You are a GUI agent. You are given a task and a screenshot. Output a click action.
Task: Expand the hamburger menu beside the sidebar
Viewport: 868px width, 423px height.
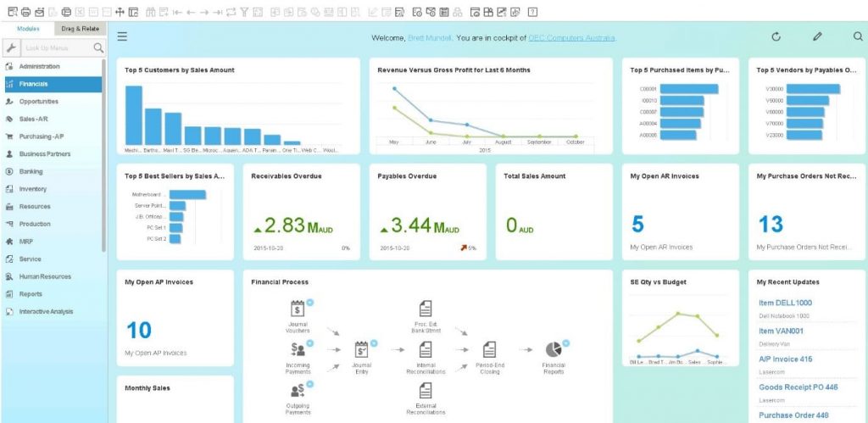[x=123, y=36]
